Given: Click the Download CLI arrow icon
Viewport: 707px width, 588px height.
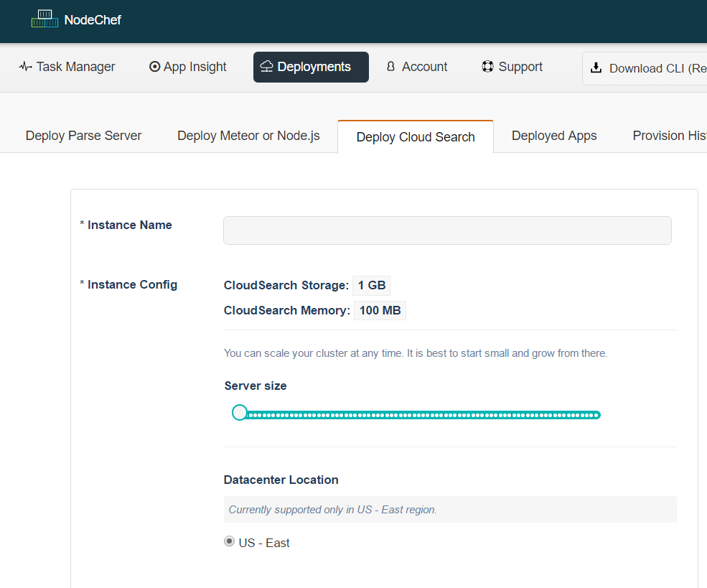Looking at the screenshot, I should tap(596, 67).
